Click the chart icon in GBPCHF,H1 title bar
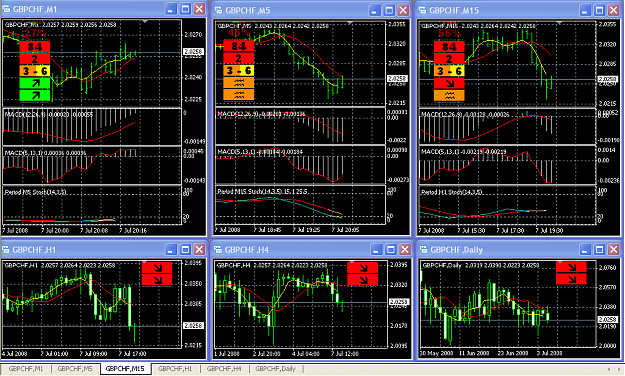This screenshot has width=625, height=376. (x=6, y=250)
